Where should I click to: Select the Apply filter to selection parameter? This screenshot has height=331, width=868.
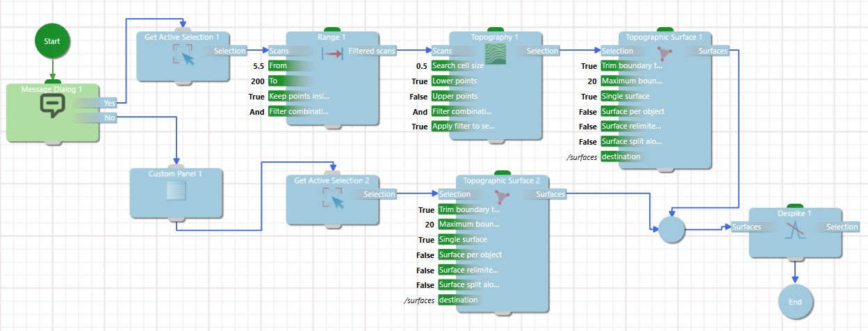(462, 127)
